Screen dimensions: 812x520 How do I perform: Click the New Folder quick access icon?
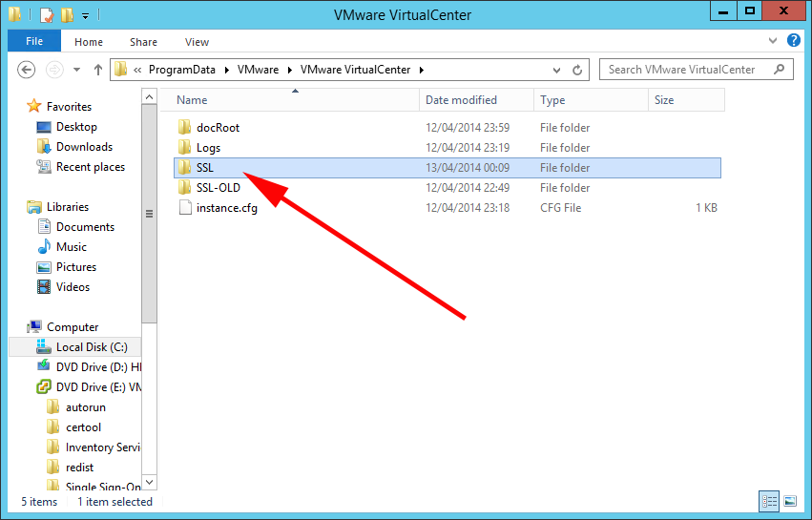[x=68, y=15]
